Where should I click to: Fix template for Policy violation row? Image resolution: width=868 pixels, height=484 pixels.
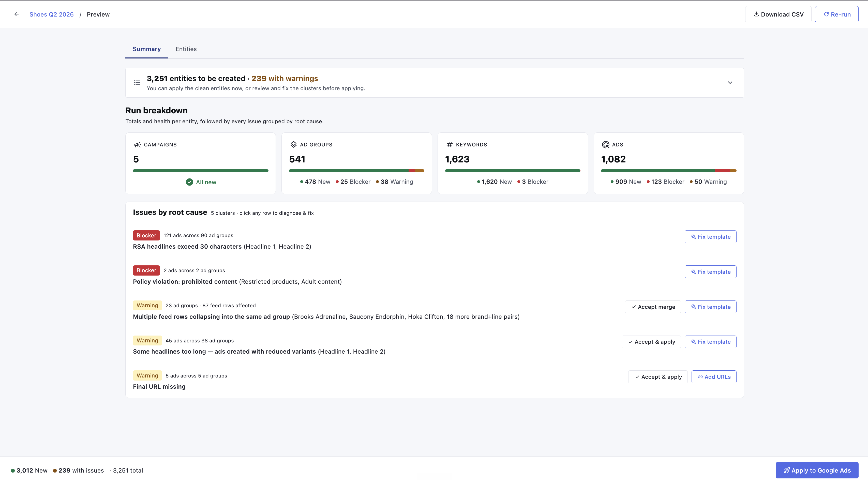click(x=710, y=272)
